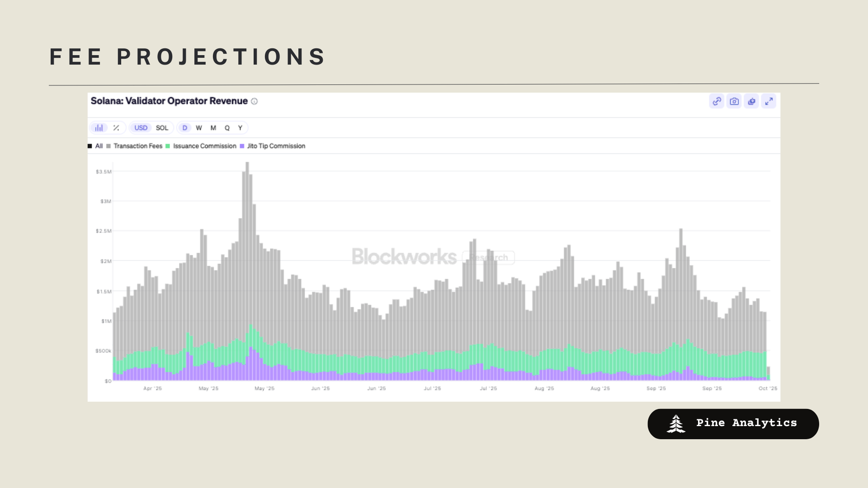Take chart screenshot with camera icon
This screenshot has width=868, height=488.
(734, 101)
